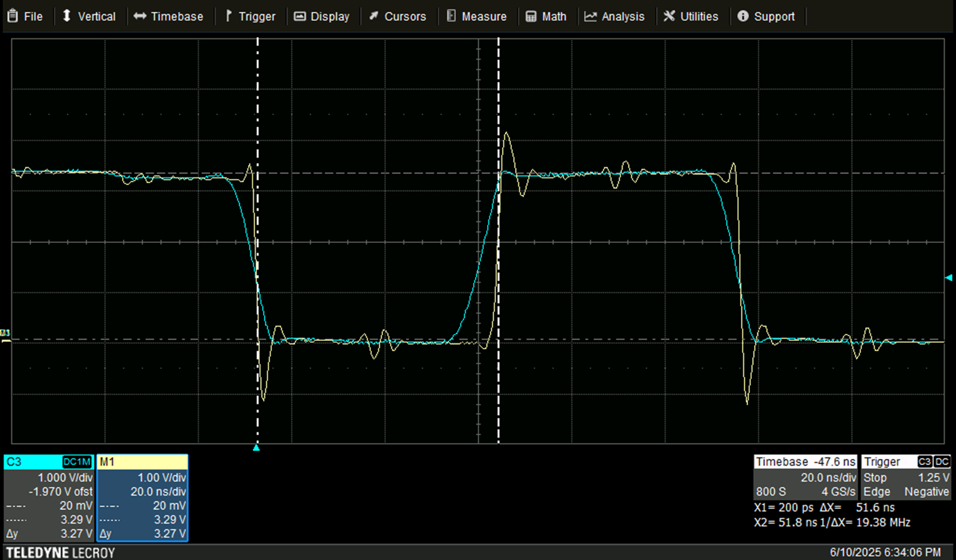Open the File menu icon

pos(12,16)
